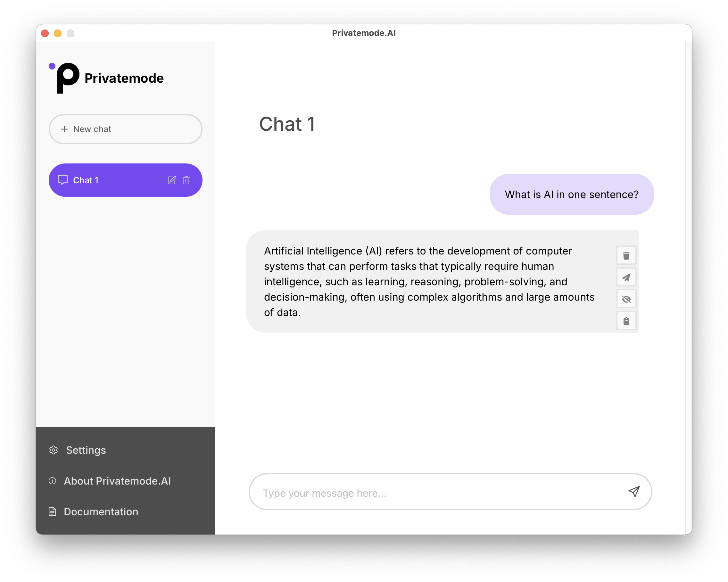Click the edit chat title icon

172,180
